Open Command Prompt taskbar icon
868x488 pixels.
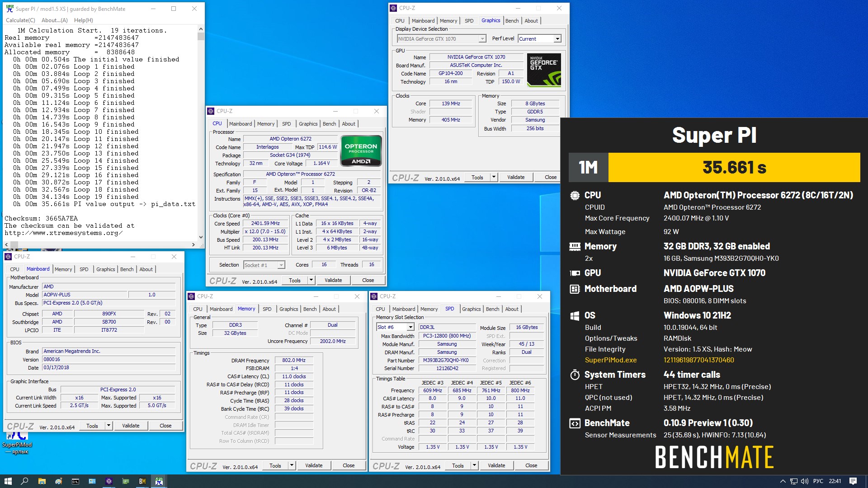(75, 481)
